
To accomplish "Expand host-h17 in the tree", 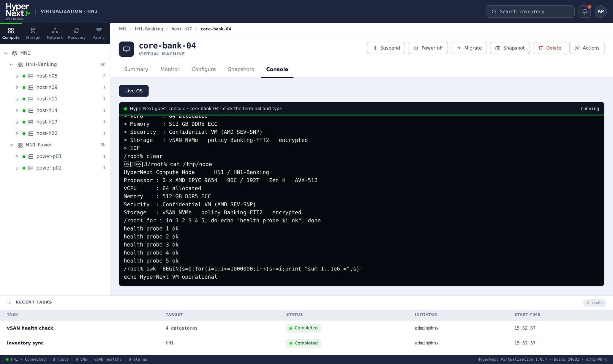I will (17, 122).
